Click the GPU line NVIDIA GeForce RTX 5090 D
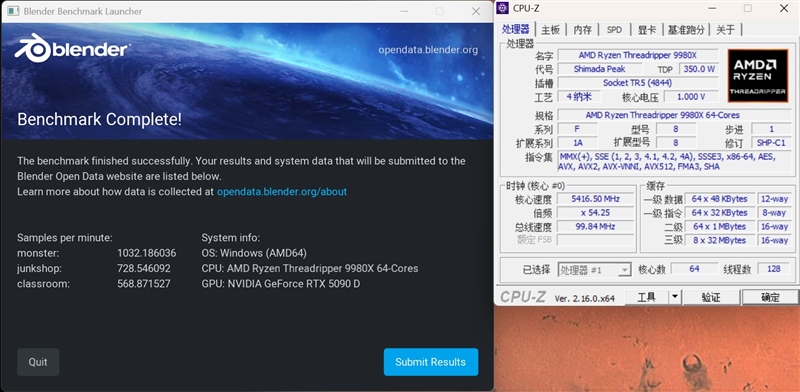The image size is (800, 392). point(281,284)
